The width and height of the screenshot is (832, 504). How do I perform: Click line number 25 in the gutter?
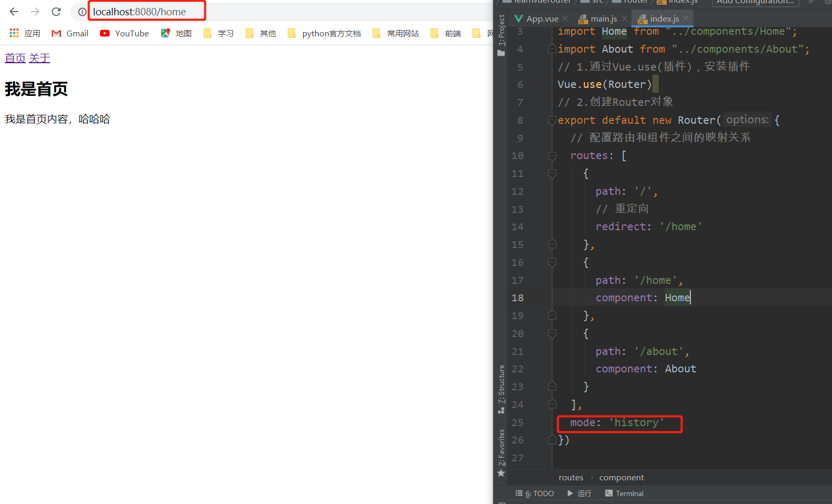[518, 422]
